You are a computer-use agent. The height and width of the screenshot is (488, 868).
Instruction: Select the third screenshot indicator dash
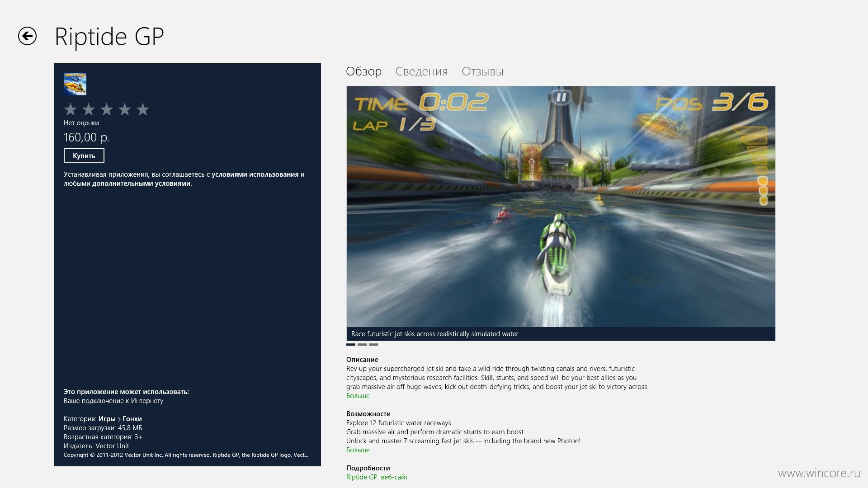tap(373, 344)
